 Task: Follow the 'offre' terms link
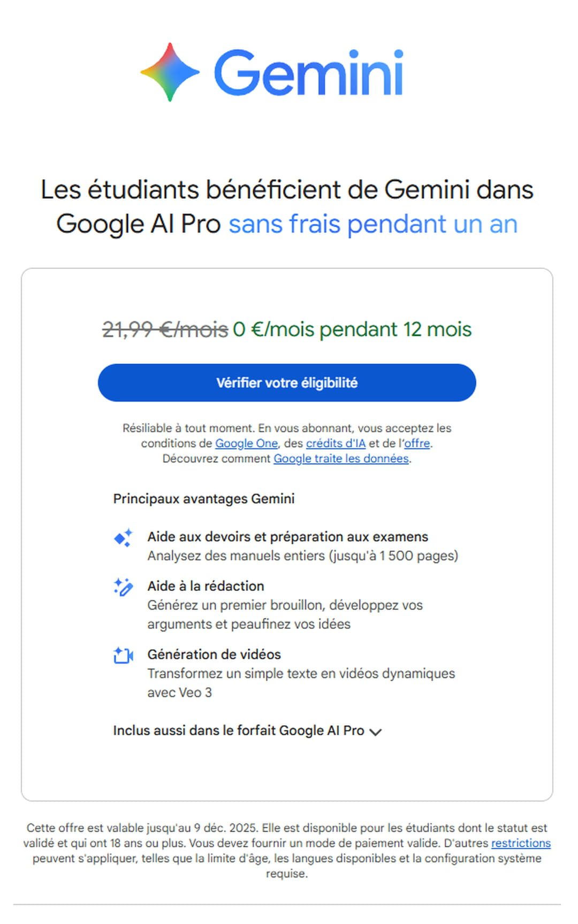tap(417, 443)
